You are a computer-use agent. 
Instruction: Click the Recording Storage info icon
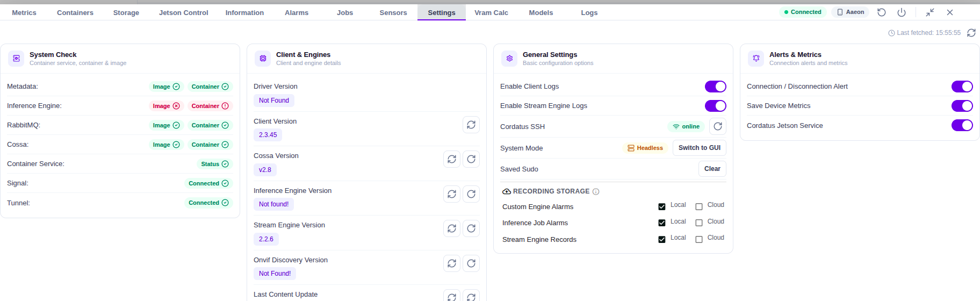tap(596, 191)
